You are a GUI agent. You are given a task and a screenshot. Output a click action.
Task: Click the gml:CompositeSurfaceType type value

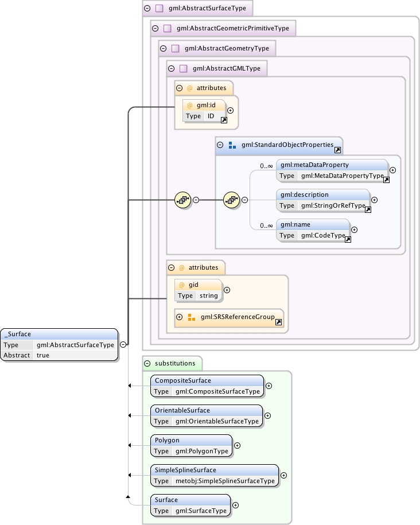pos(217,391)
